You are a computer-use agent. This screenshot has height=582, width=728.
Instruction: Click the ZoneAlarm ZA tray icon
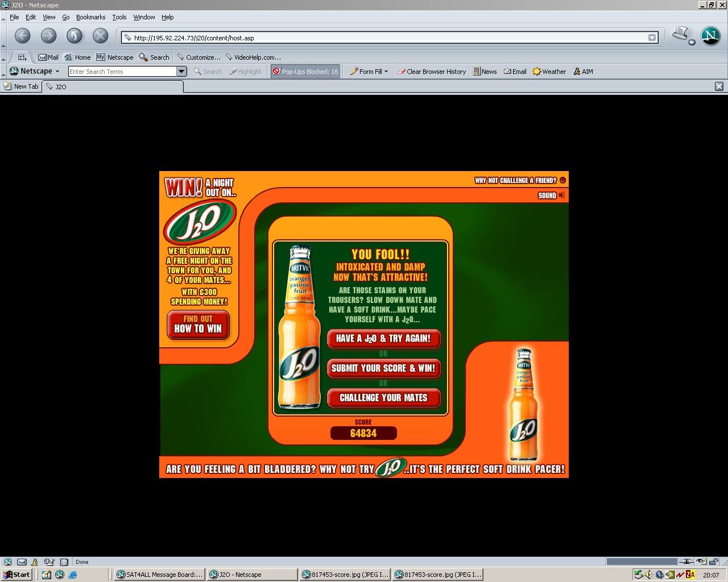click(690, 575)
